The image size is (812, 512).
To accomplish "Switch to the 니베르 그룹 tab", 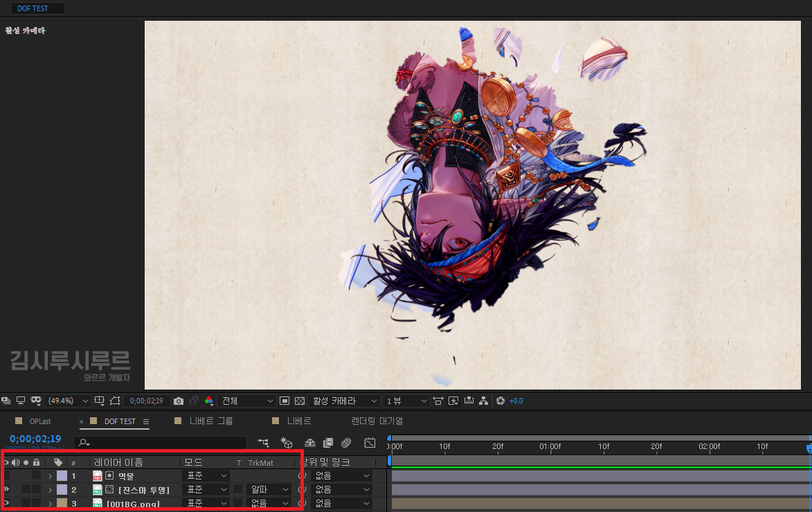I will point(210,421).
